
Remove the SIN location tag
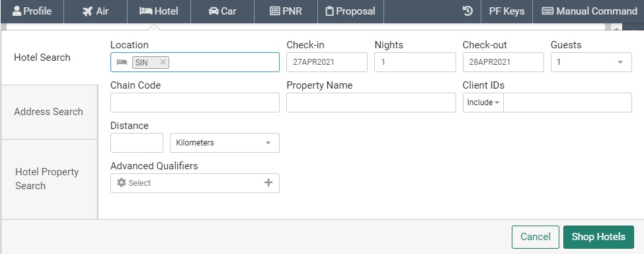tap(163, 62)
